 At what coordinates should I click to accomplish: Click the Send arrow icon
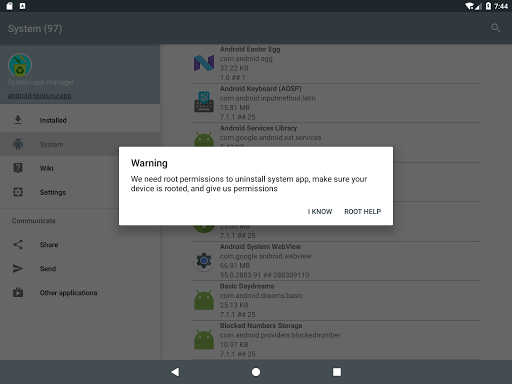(18, 268)
